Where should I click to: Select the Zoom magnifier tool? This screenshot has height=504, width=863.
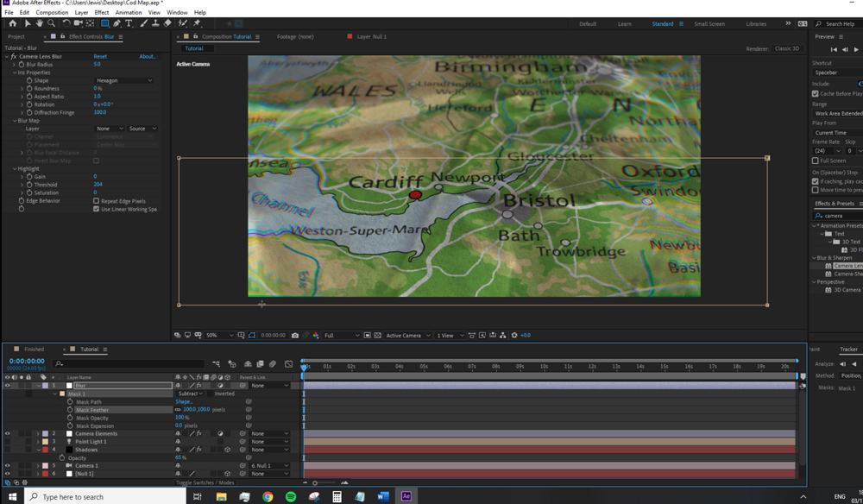(51, 23)
